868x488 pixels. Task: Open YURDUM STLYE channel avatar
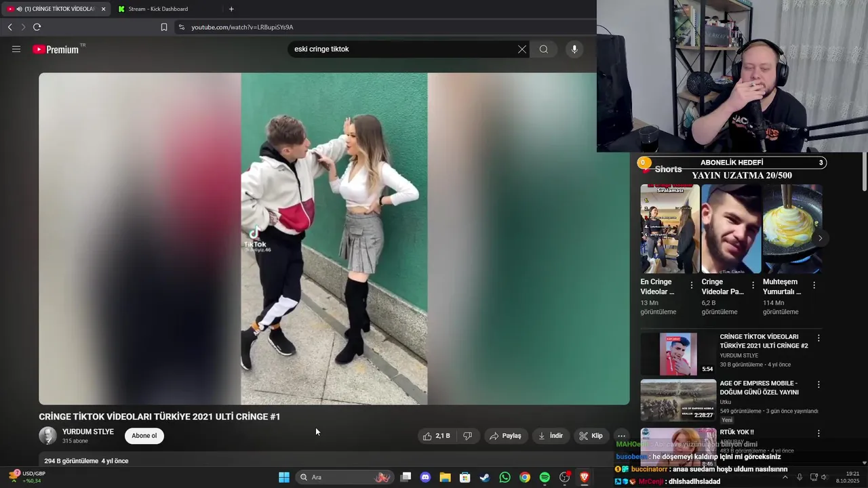point(47,436)
